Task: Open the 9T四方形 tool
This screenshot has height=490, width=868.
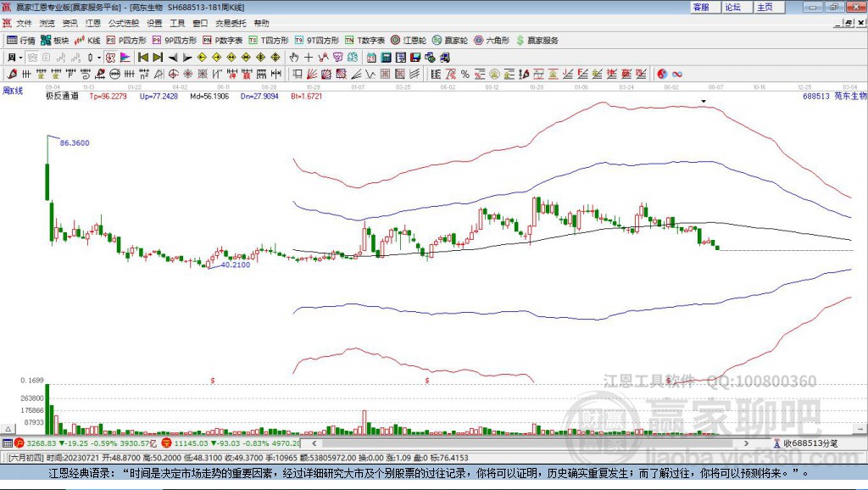Action: tap(317, 41)
